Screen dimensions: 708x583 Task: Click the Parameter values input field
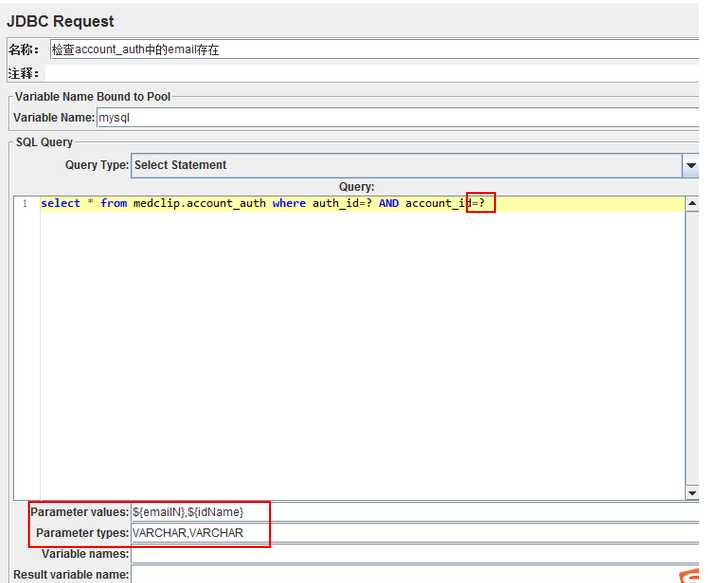click(415, 512)
